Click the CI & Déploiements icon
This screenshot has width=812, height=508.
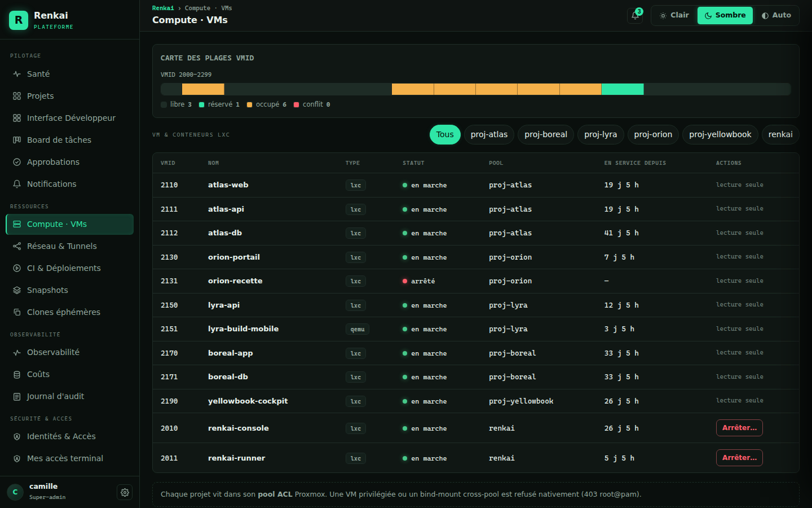coord(17,268)
